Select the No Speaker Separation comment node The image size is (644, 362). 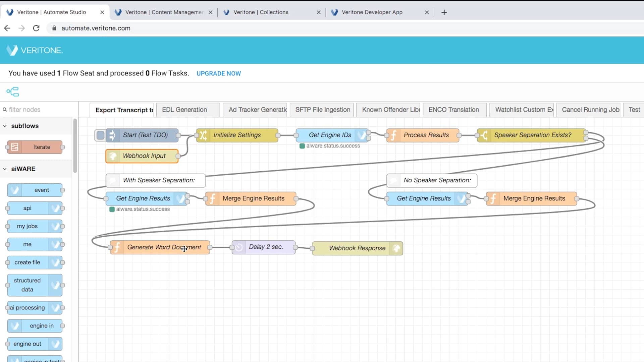[432, 180]
